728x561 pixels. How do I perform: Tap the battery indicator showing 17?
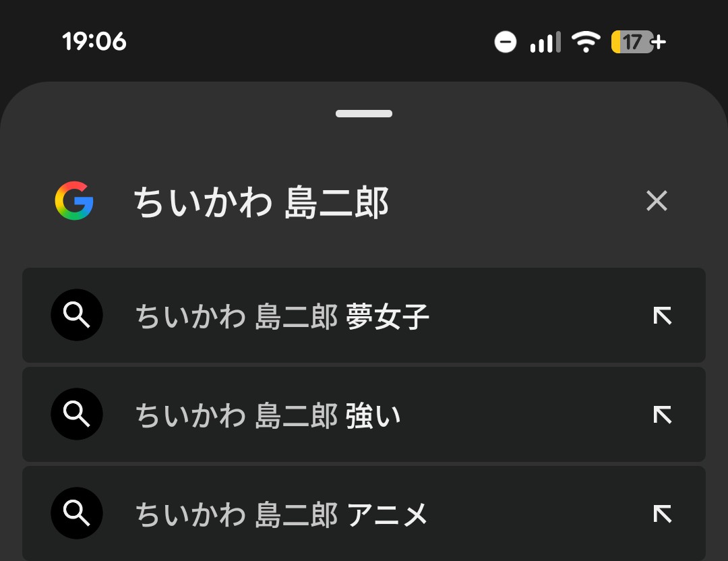tap(638, 42)
